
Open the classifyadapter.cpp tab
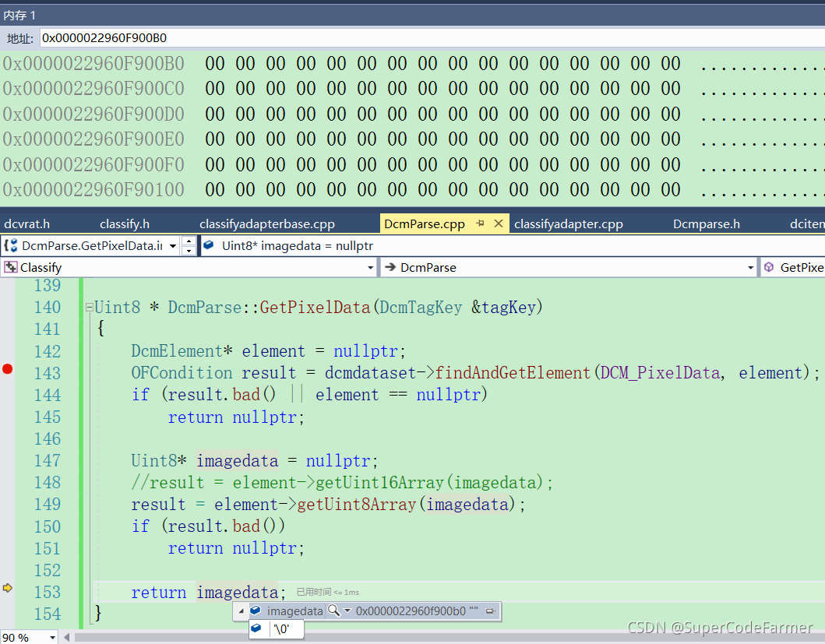[568, 224]
